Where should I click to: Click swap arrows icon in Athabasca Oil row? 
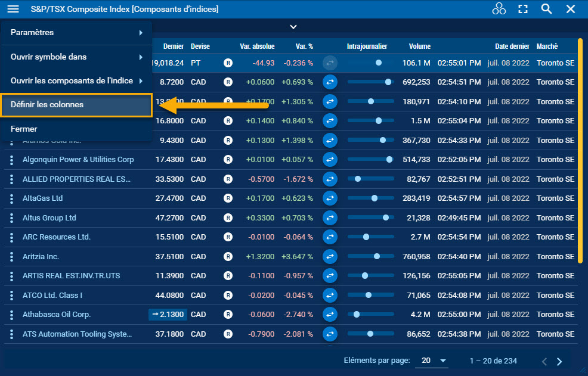(x=330, y=315)
